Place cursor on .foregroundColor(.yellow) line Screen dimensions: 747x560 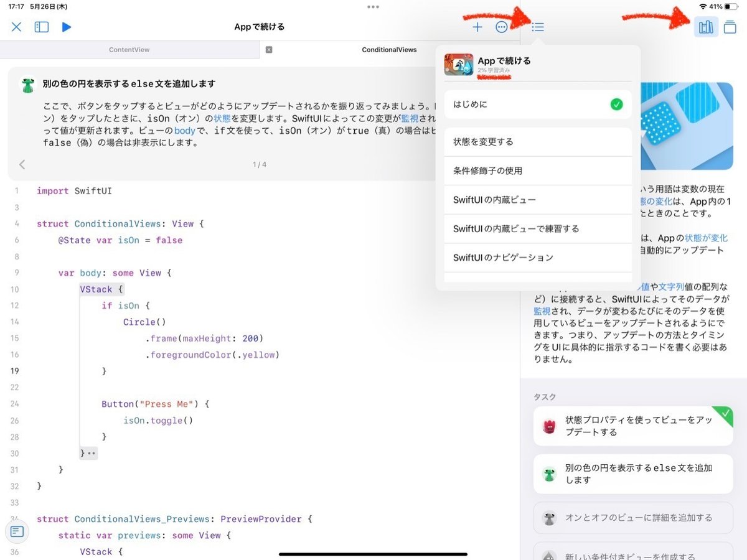[212, 355]
